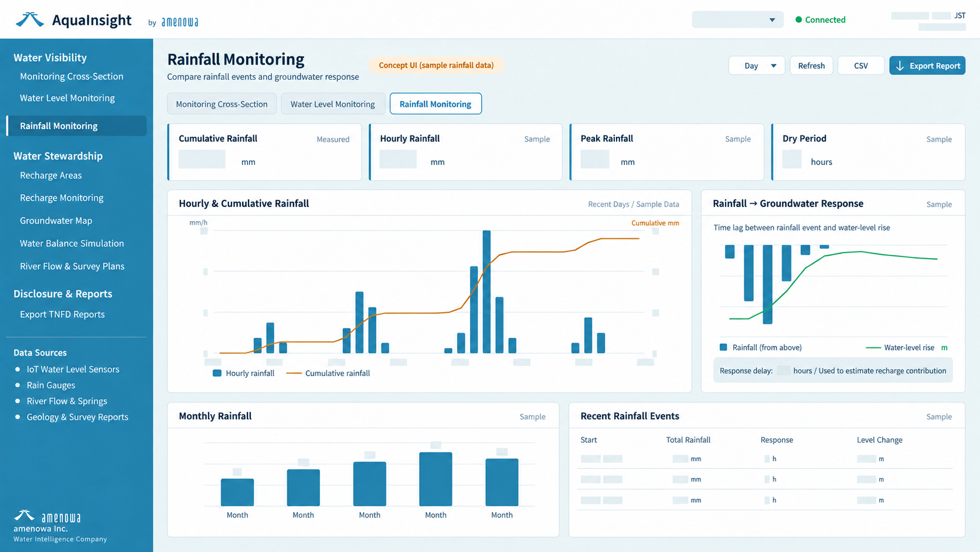The width and height of the screenshot is (980, 552).
Task: Click the Recent Rainfall Events panel title
Action: pyautogui.click(x=629, y=416)
